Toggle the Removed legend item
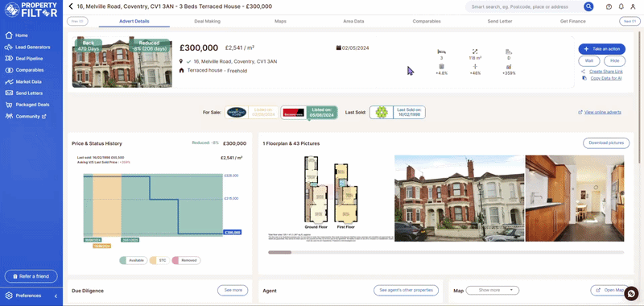 point(187,260)
